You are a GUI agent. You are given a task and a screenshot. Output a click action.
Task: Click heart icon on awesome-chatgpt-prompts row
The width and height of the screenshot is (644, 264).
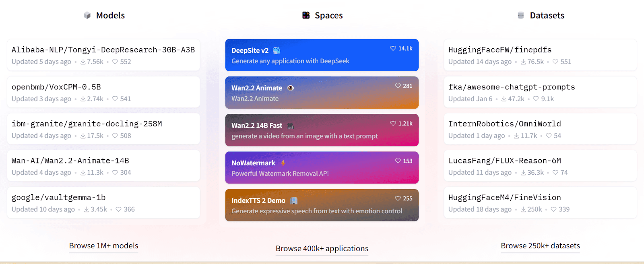point(536,99)
